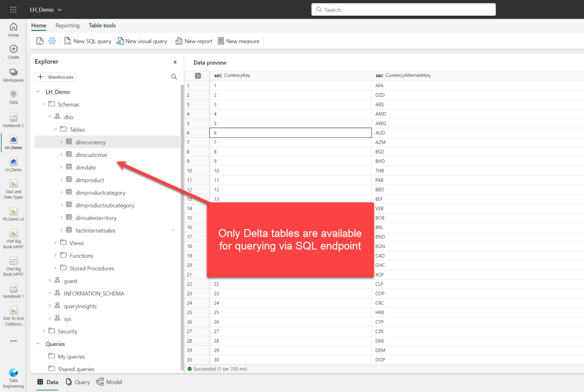Open Data Engineering experience switcher
Screen dimensions: 584x392
click(13, 378)
